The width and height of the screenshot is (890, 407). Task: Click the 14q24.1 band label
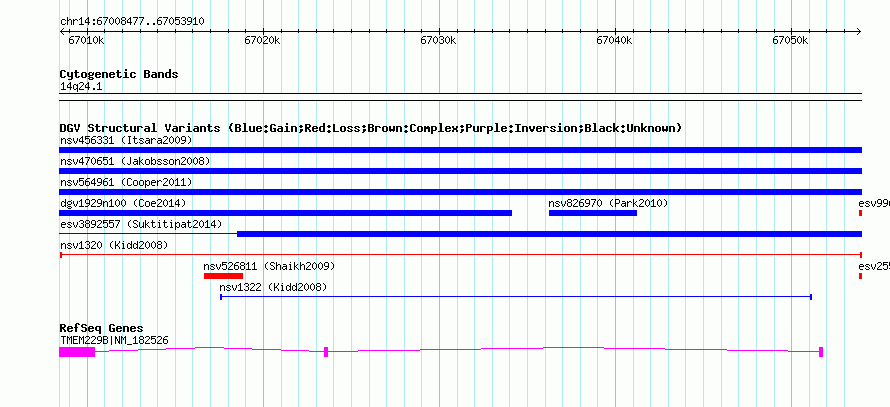(81, 87)
